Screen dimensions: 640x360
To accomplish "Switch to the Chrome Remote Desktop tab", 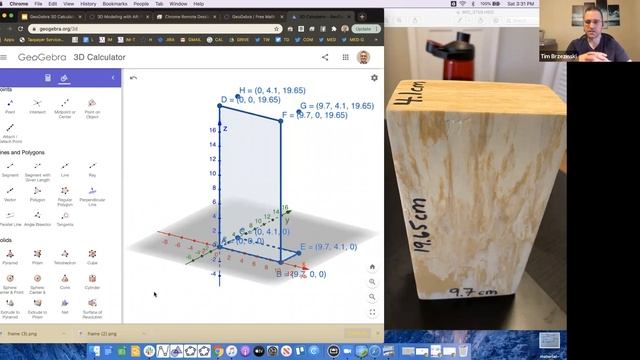I will (x=187, y=17).
